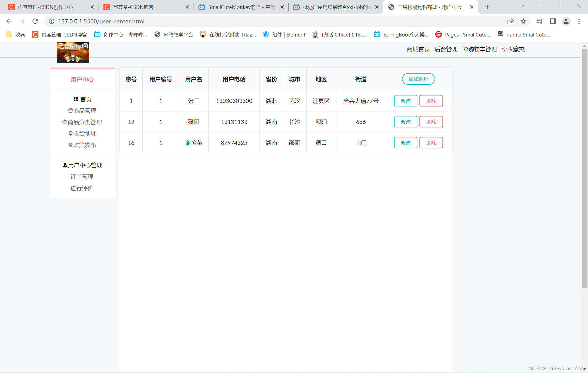Bookmark this page with star icon
The image size is (588, 373).
tap(523, 21)
